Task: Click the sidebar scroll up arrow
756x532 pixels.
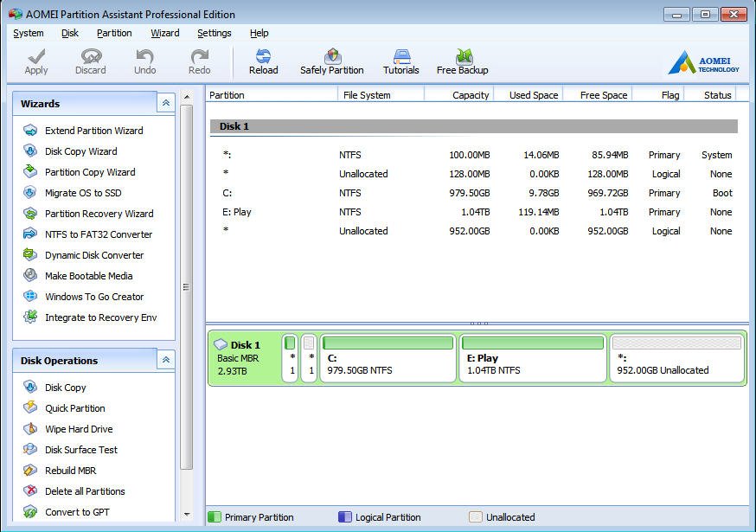Action: tap(187, 97)
